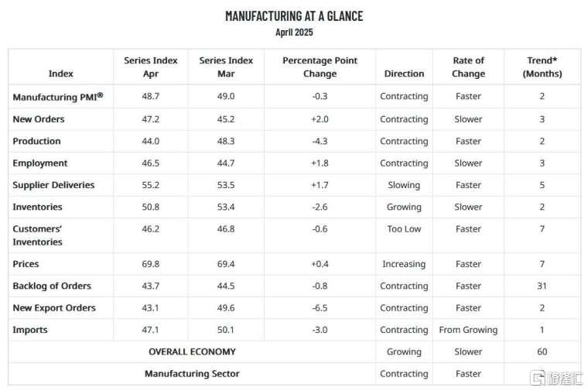Screen dimensions: 588x391
Task: Click the Trend (Months) column header
Action: point(542,67)
